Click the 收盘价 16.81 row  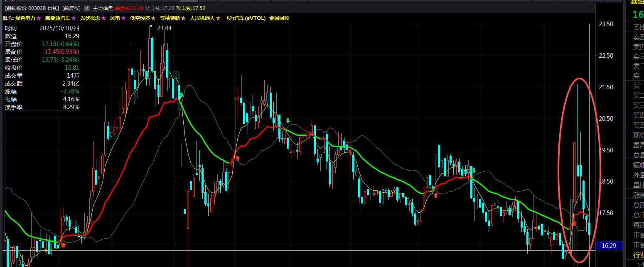pos(42,68)
